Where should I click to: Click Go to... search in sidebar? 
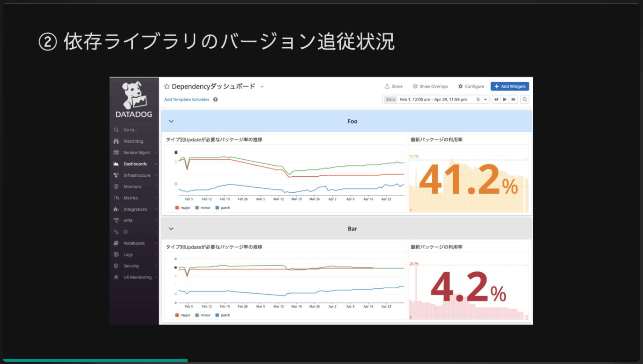tap(130, 130)
